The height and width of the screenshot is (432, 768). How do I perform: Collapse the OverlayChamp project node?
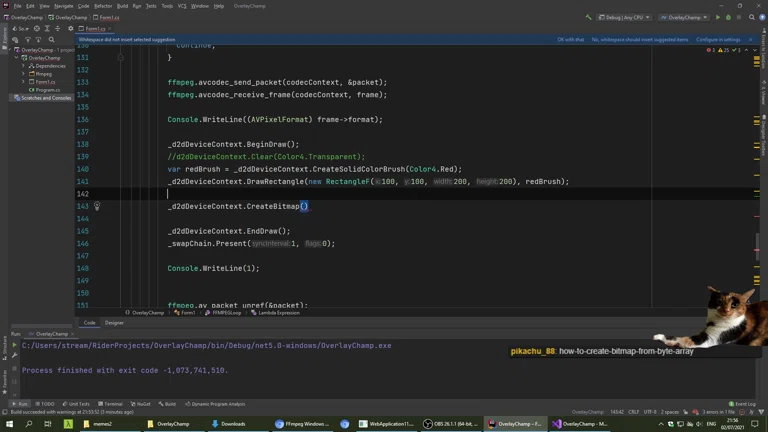point(17,58)
